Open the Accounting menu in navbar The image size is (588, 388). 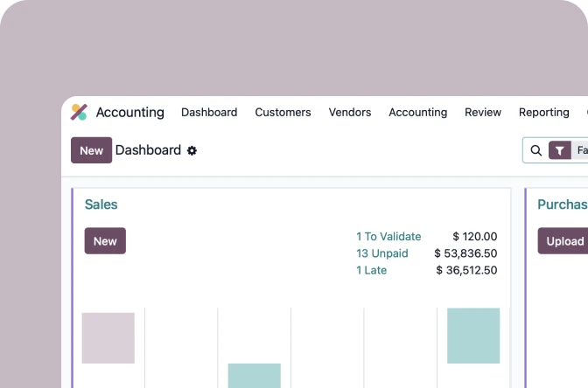pos(417,113)
